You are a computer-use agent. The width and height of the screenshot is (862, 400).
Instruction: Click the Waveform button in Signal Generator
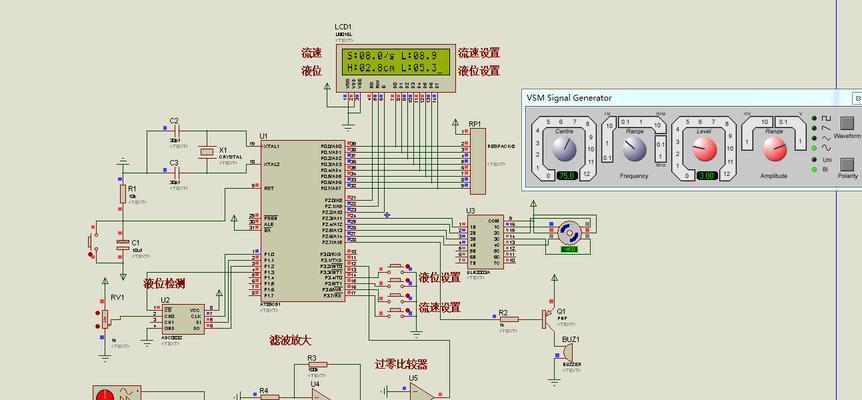click(x=847, y=122)
